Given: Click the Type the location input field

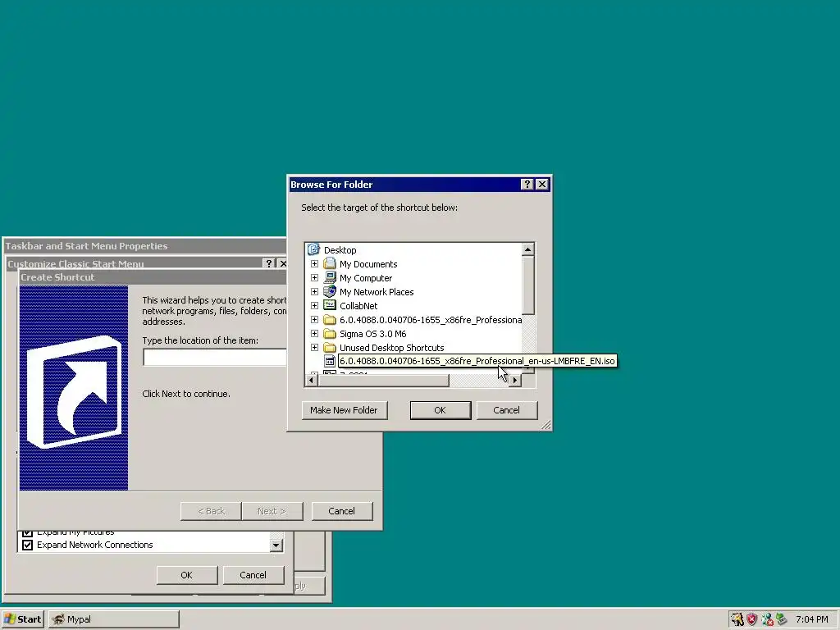Looking at the screenshot, I should [214, 358].
